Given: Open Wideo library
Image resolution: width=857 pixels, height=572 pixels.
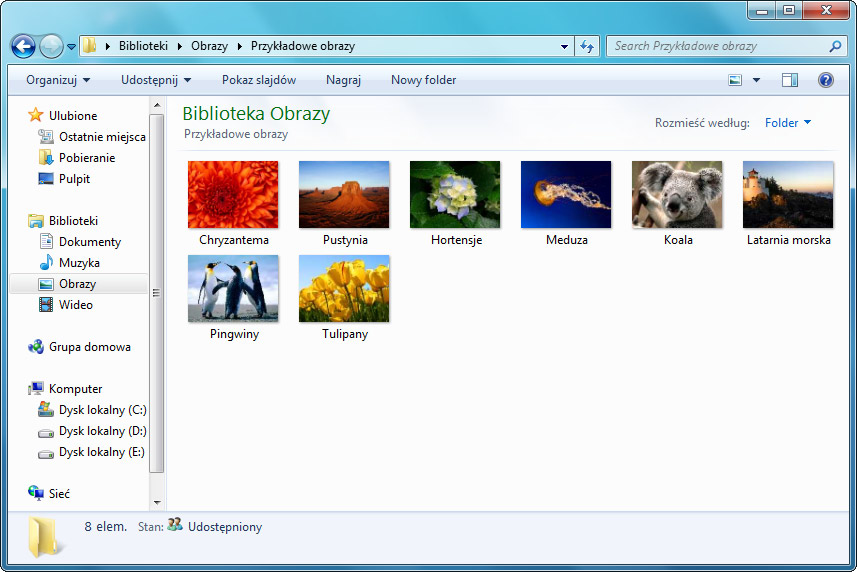Looking at the screenshot, I should (x=75, y=305).
